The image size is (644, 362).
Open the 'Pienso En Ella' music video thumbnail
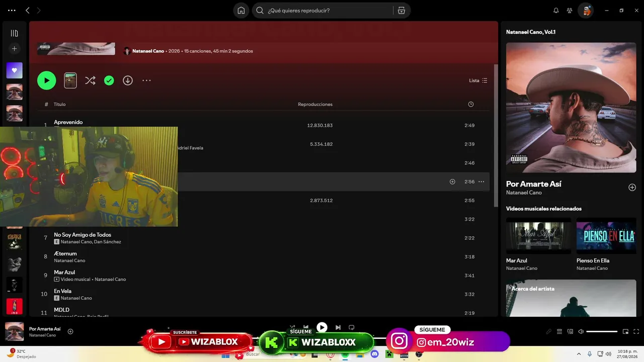pos(606,235)
